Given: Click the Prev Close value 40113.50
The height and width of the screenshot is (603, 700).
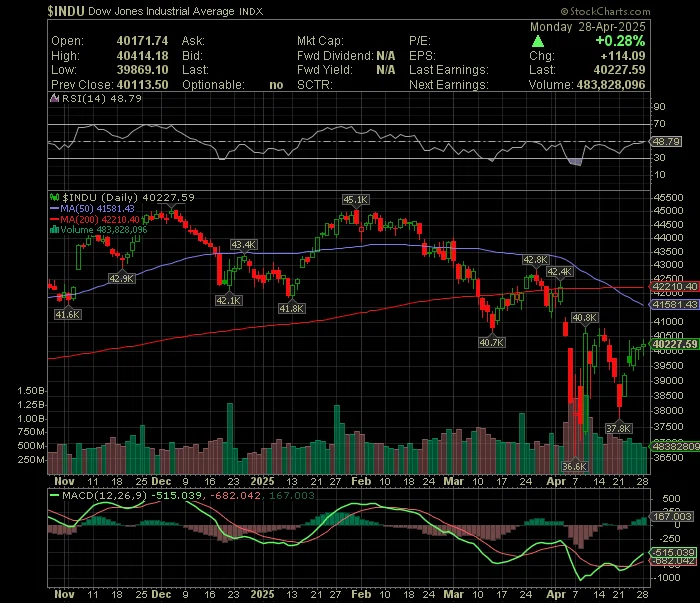Looking at the screenshot, I should point(142,85).
